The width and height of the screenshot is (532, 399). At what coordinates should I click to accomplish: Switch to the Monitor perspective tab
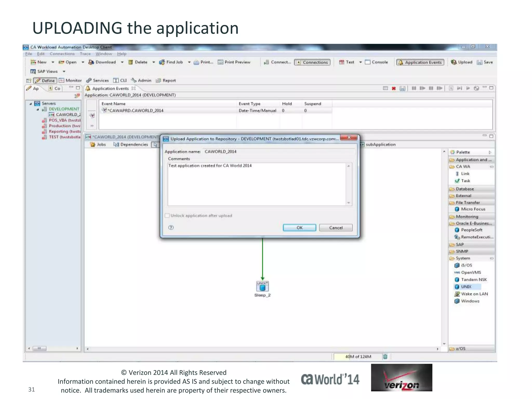[x=70, y=81]
